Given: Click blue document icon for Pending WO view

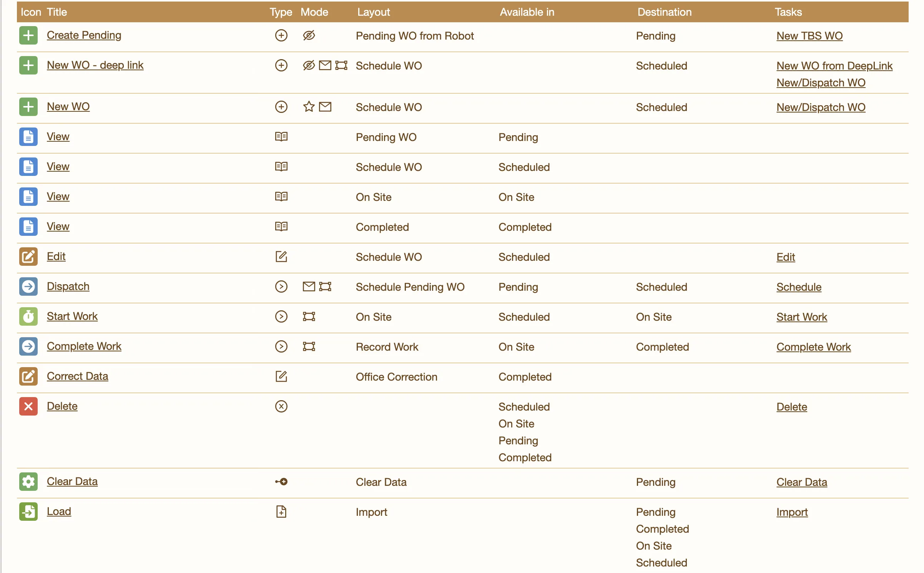Looking at the screenshot, I should pos(28,137).
